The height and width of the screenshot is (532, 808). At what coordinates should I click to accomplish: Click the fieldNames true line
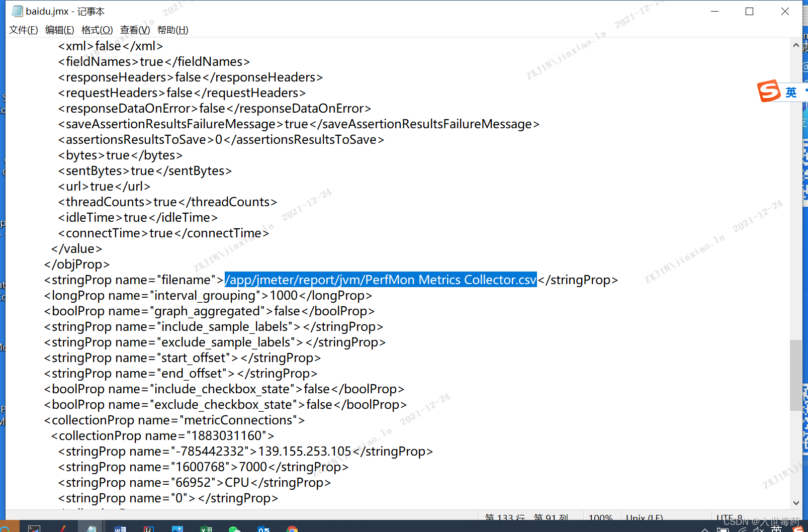(154, 62)
